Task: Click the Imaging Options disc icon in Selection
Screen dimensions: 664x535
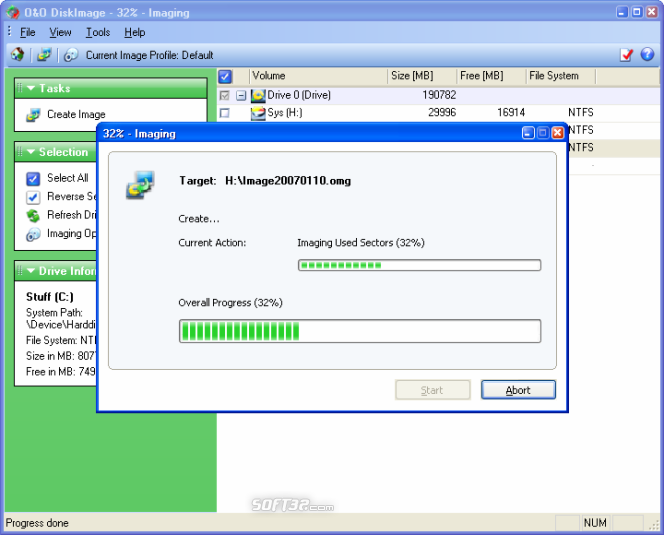Action: pyautogui.click(x=33, y=234)
